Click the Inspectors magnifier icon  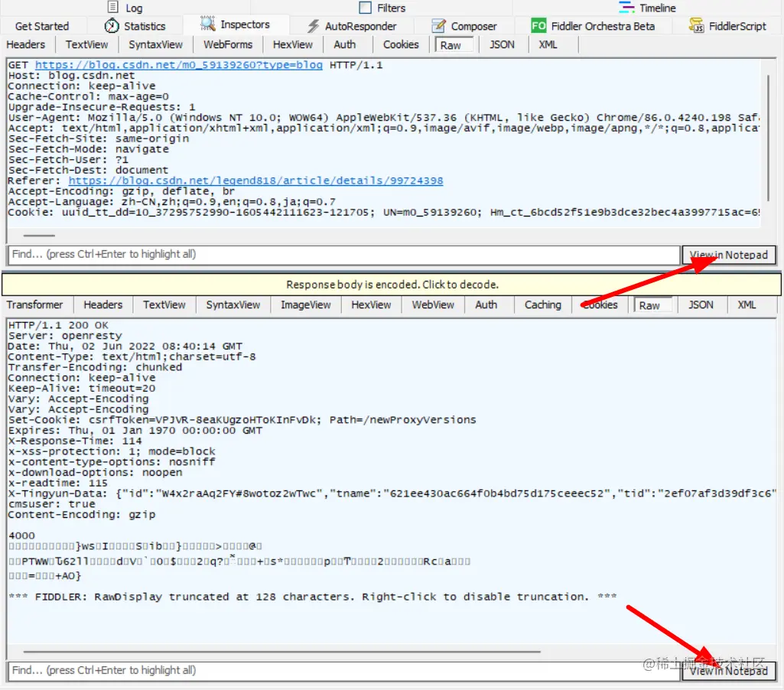click(x=207, y=24)
